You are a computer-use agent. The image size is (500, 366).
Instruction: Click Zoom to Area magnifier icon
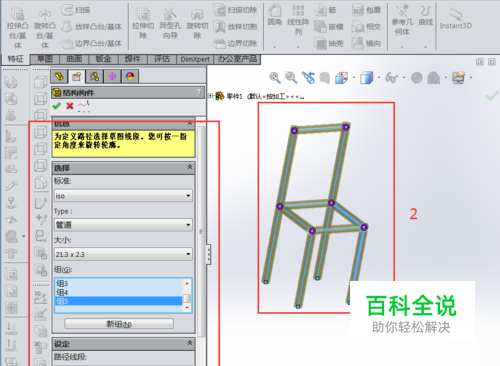point(291,78)
